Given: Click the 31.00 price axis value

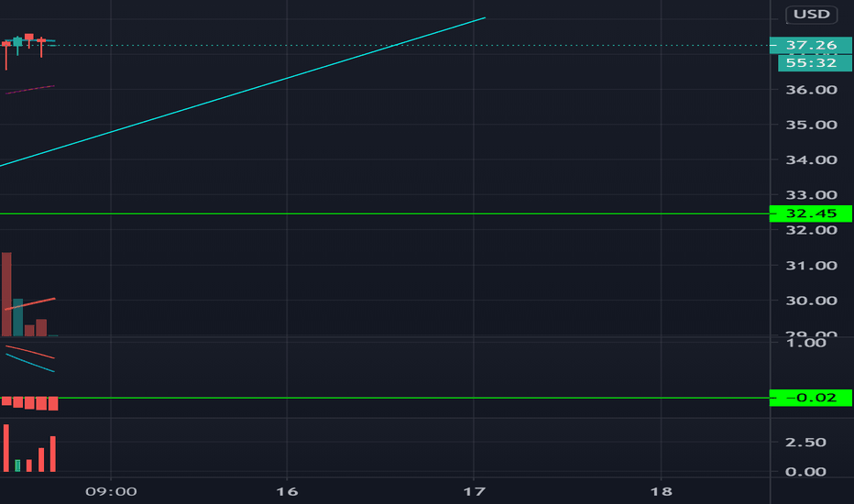Looking at the screenshot, I should pos(811,266).
